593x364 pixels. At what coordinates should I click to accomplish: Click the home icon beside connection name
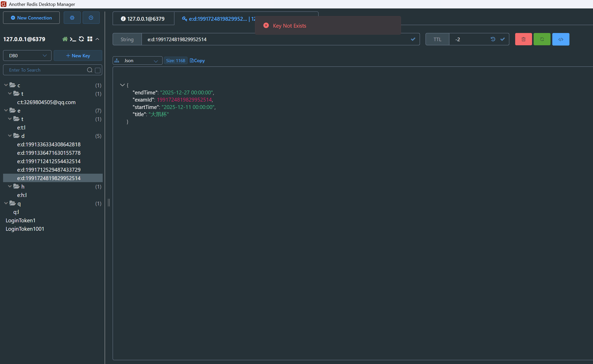click(x=65, y=39)
